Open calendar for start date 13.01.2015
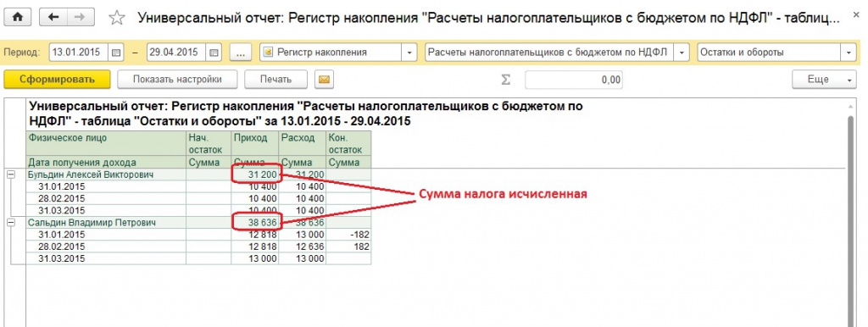This screenshot has height=327, width=868. tap(115, 53)
